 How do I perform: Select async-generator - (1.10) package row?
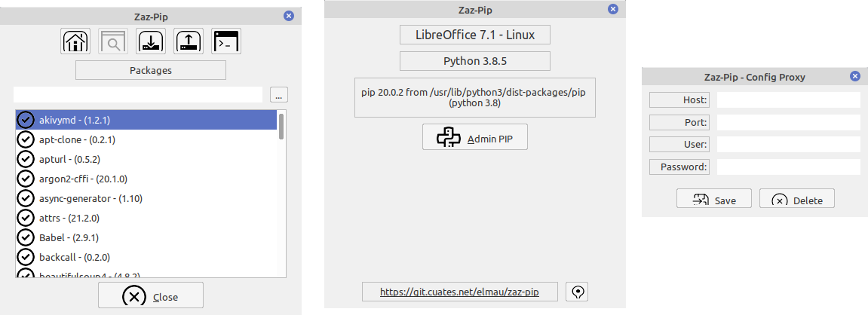click(146, 198)
